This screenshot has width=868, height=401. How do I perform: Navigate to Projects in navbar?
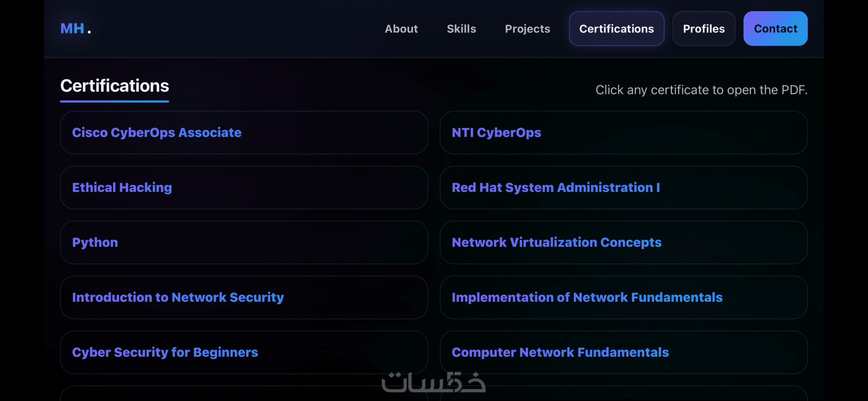527,29
